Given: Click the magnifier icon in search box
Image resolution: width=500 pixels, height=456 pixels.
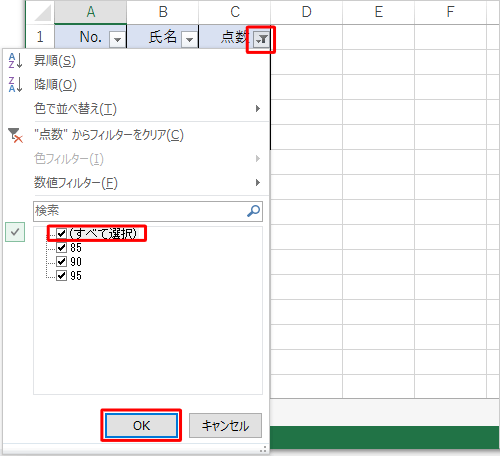Looking at the screenshot, I should click(253, 211).
